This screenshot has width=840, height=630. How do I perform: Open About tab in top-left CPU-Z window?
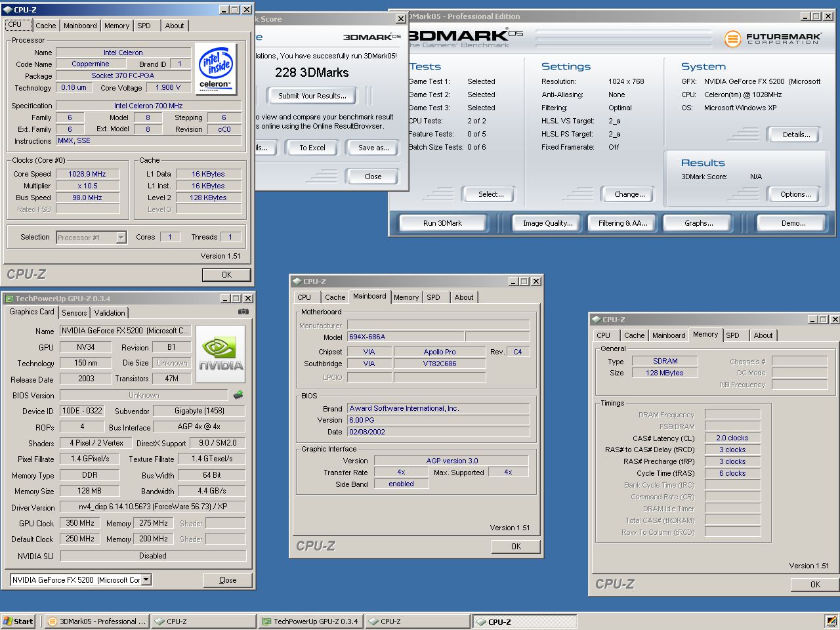tap(175, 26)
